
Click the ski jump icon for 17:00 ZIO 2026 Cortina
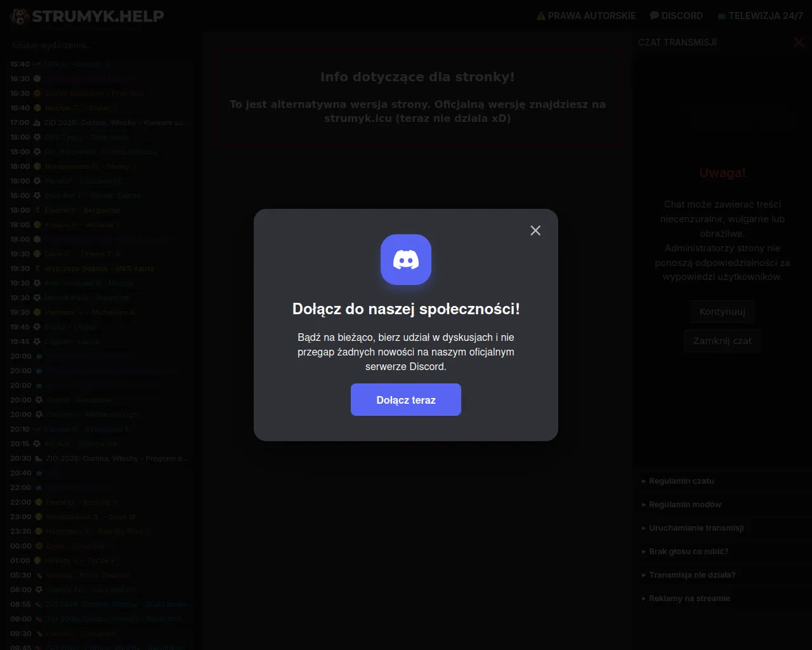37,123
